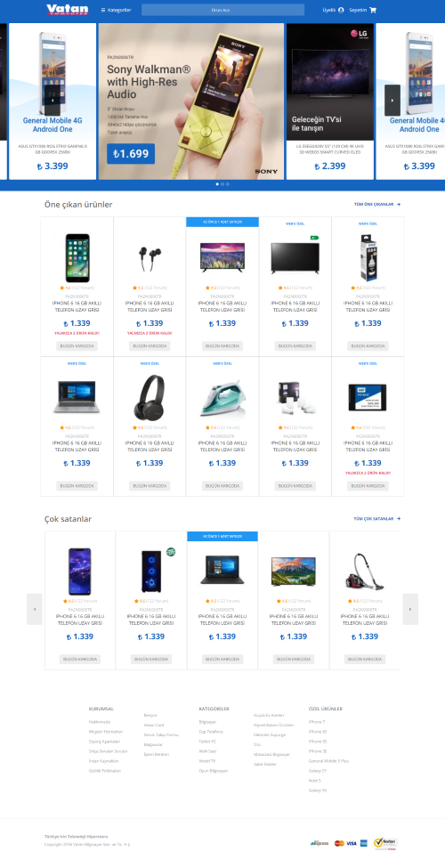Go to previous hero banner slide

point(52,101)
